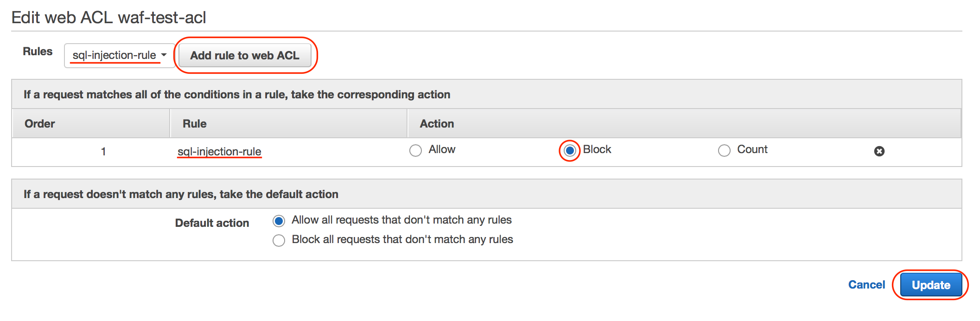
Task: Click the Cancel link
Action: (866, 284)
